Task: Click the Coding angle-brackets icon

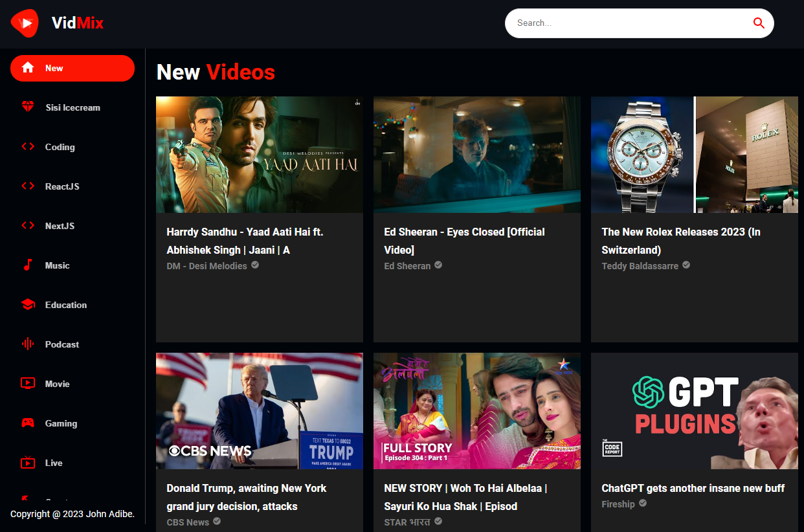Action: [28, 146]
